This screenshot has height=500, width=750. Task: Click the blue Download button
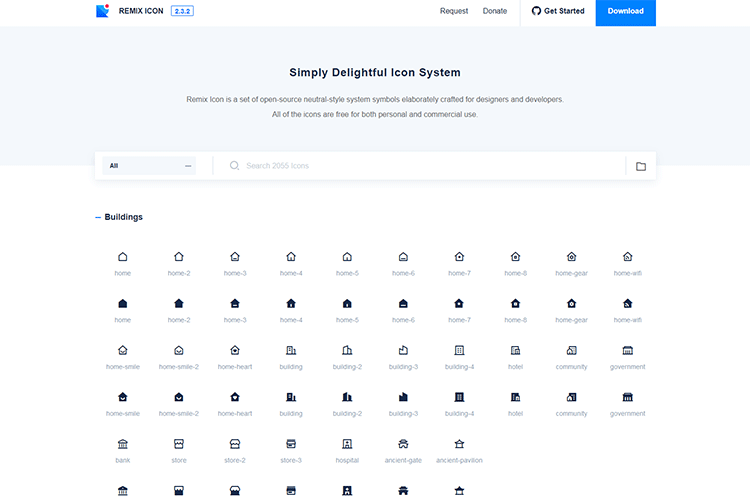point(625,12)
